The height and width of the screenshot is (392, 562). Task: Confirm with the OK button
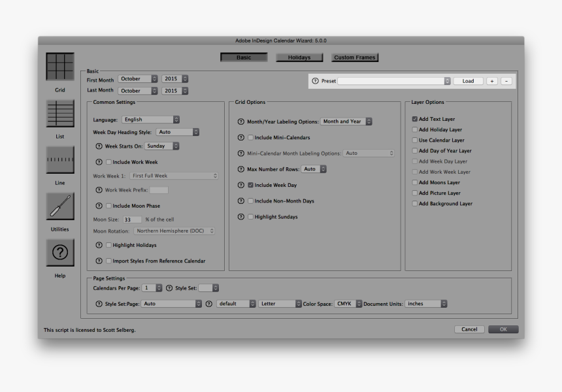[503, 329]
